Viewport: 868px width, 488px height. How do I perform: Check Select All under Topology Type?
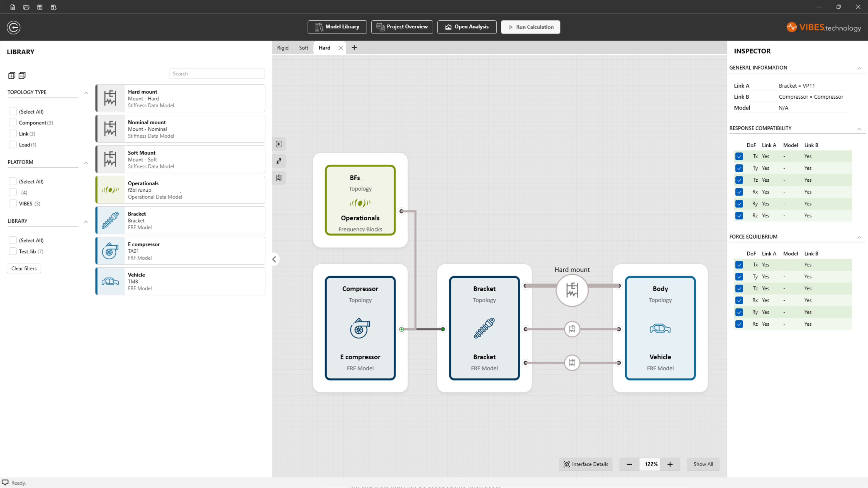[13, 111]
